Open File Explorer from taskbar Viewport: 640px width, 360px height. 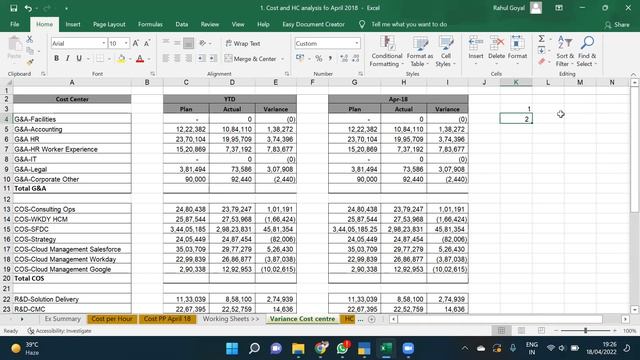(298, 349)
